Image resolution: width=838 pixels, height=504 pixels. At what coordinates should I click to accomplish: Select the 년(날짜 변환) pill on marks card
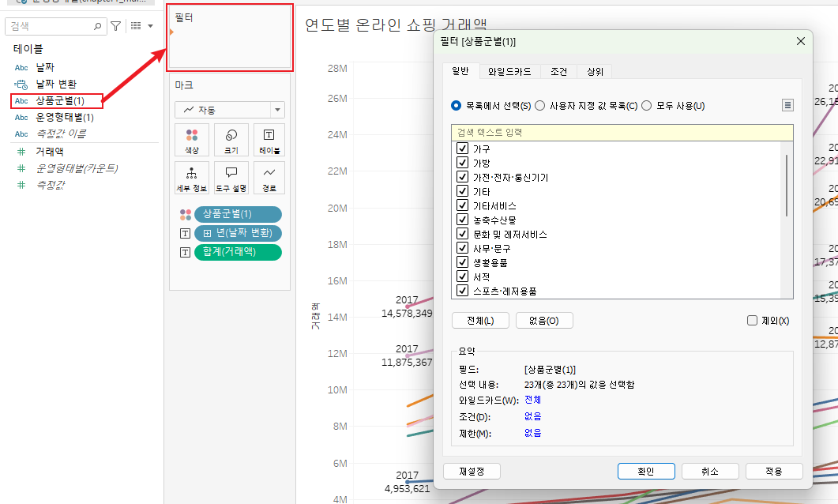tap(238, 233)
